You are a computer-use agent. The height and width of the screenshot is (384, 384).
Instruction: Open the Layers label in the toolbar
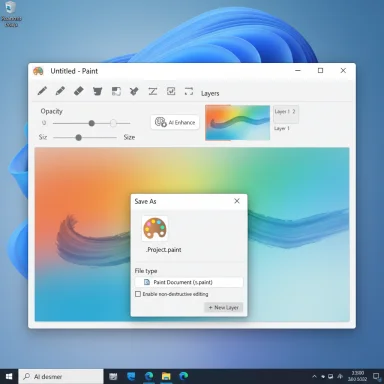210,93
